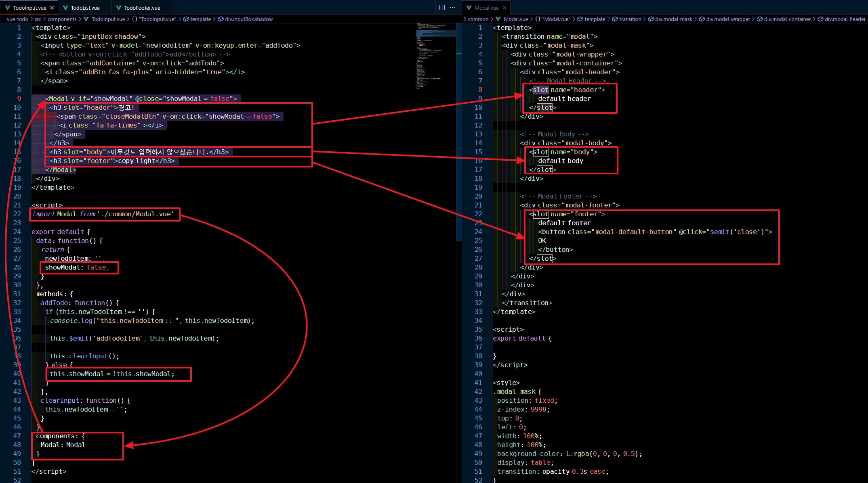This screenshot has width=868, height=483.
Task: Click div.modal-mask breadcrumb symbol
Action: [673, 19]
